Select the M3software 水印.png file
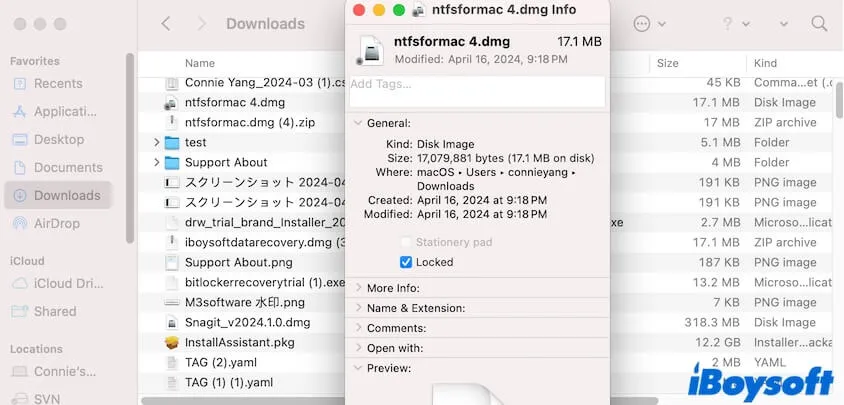This screenshot has height=405, width=844. (x=244, y=302)
